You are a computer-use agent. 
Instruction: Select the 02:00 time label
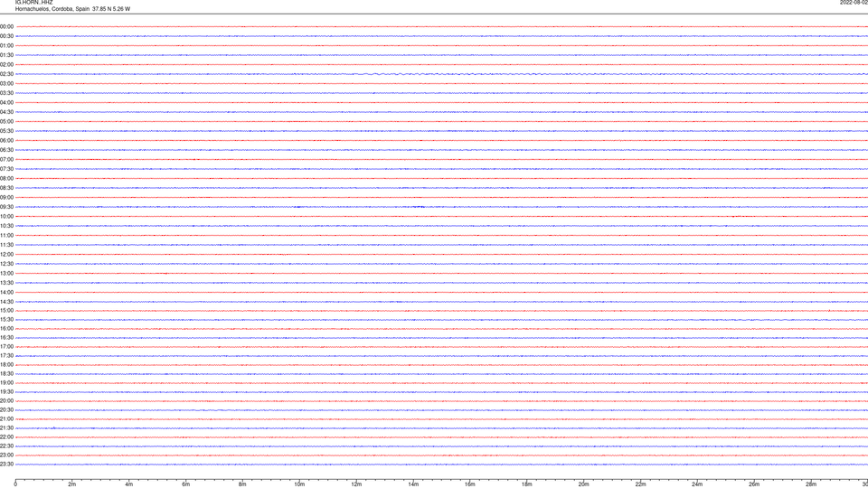coord(6,65)
